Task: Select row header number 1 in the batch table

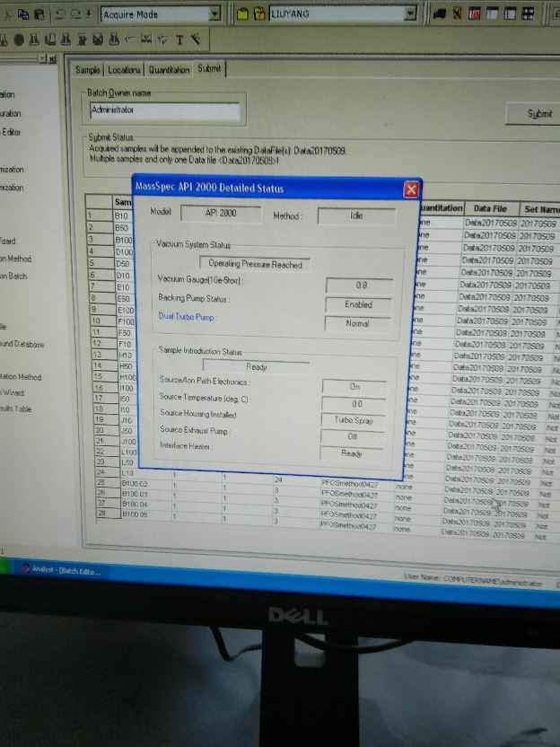Action: pyautogui.click(x=99, y=215)
